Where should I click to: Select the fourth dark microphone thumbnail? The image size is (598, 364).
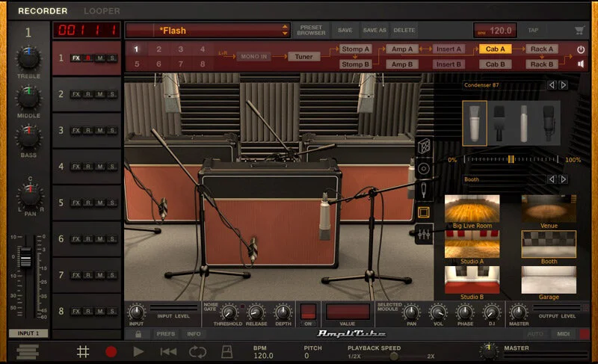tap(549, 123)
